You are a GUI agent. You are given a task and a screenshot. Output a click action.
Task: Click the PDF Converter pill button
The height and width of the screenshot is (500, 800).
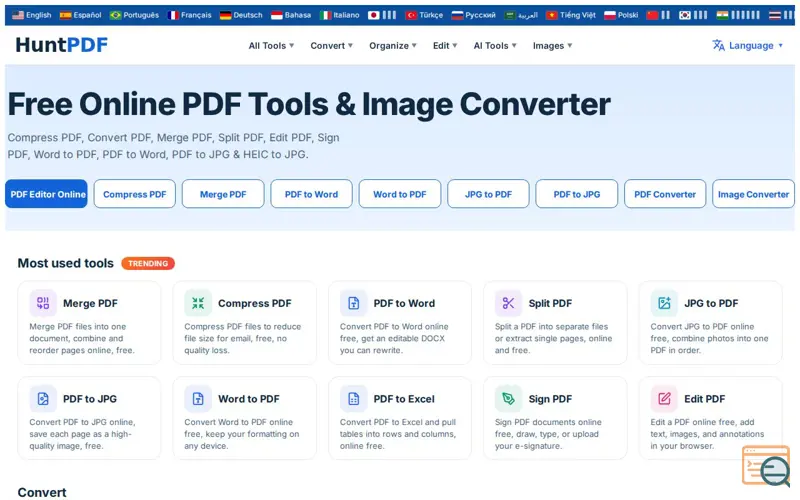pos(665,194)
